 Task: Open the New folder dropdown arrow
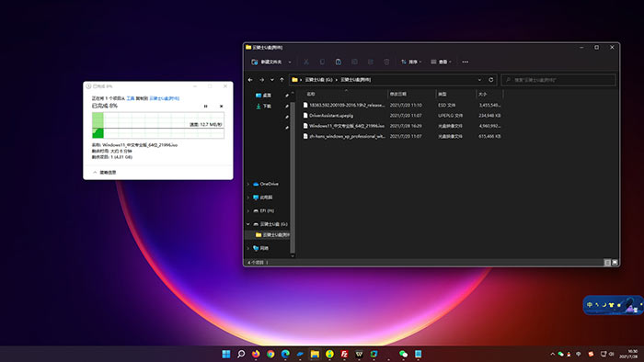pyautogui.click(x=290, y=62)
